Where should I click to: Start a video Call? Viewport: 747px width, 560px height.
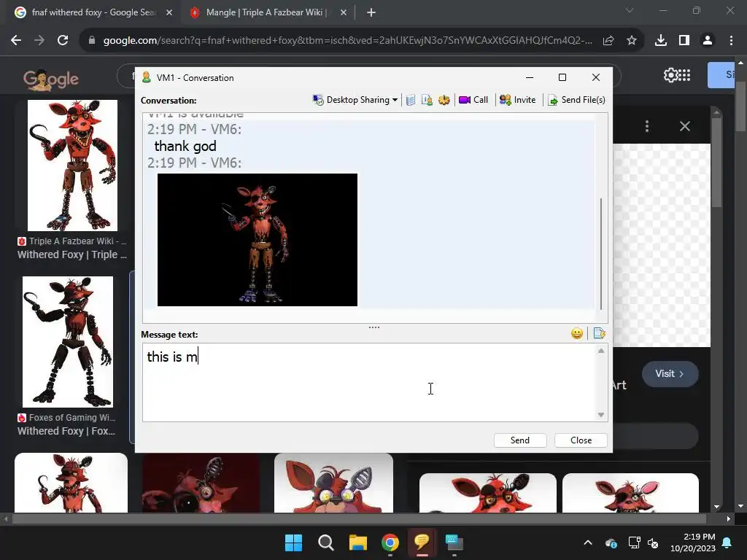point(473,100)
